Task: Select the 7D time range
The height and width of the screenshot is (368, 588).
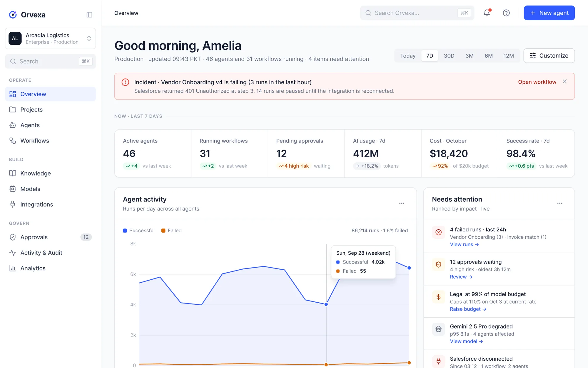Action: click(430, 56)
